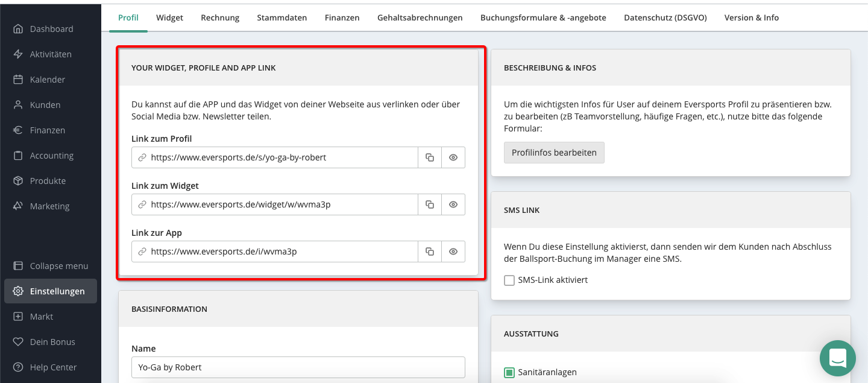Navigate to Marketing via the megaphone icon
Screen dimensions: 868x383
(x=49, y=206)
